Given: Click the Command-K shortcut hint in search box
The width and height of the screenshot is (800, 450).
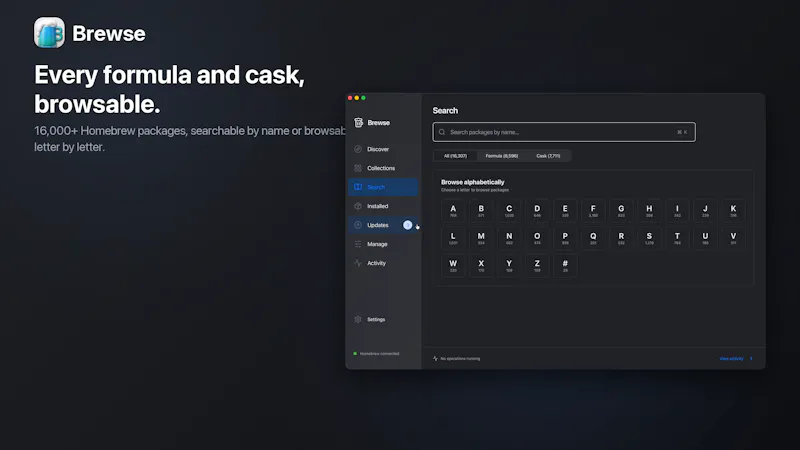Looking at the screenshot, I should tap(682, 132).
